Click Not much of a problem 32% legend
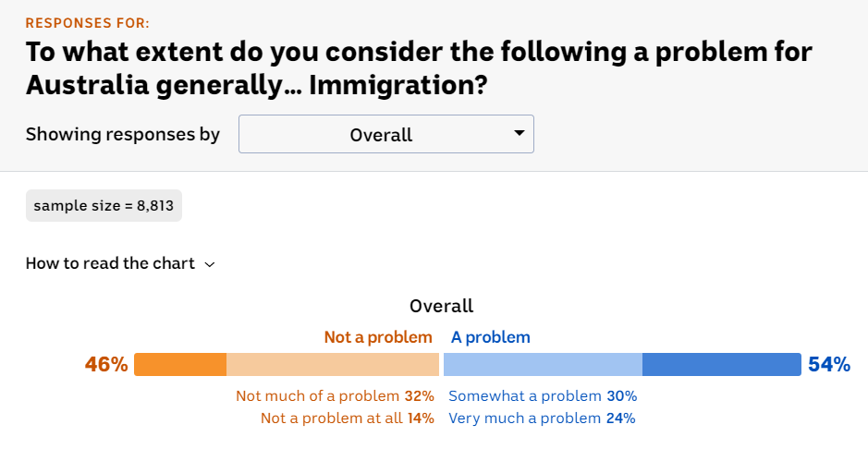 tap(335, 395)
